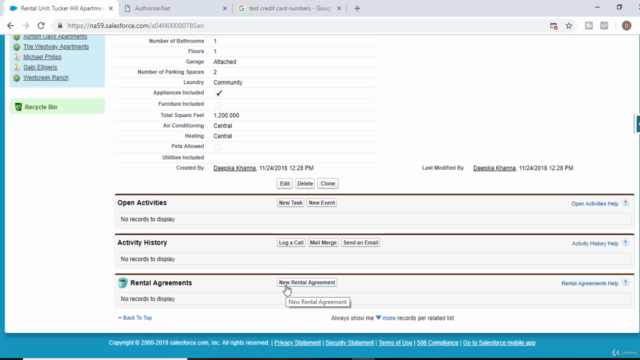Open the Westway Apartments recent item
This screenshot has height=360, width=640.
[56, 47]
